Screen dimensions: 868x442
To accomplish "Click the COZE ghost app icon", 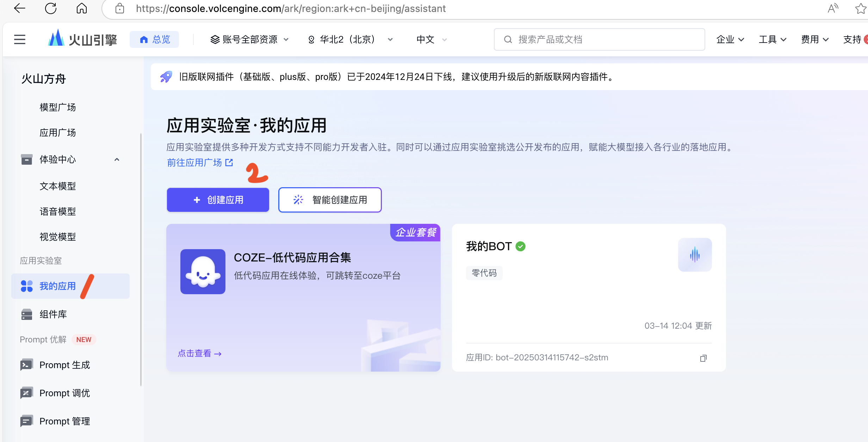I will [x=203, y=271].
